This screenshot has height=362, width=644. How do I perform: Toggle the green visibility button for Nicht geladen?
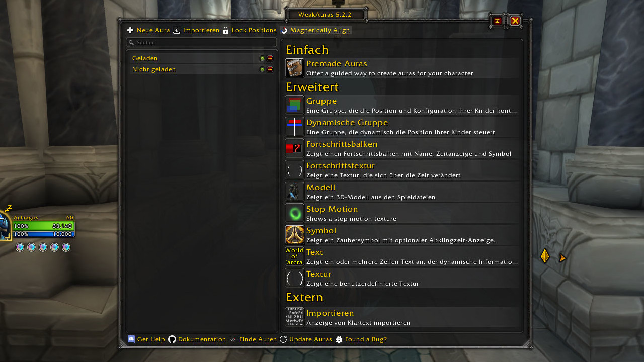point(262,69)
